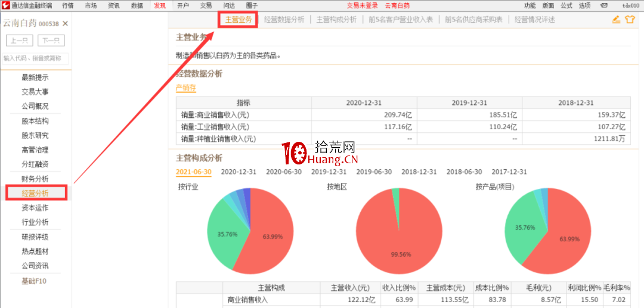Select 分红融资 in the sidebar
Screen dimensions: 644x308
point(35,164)
